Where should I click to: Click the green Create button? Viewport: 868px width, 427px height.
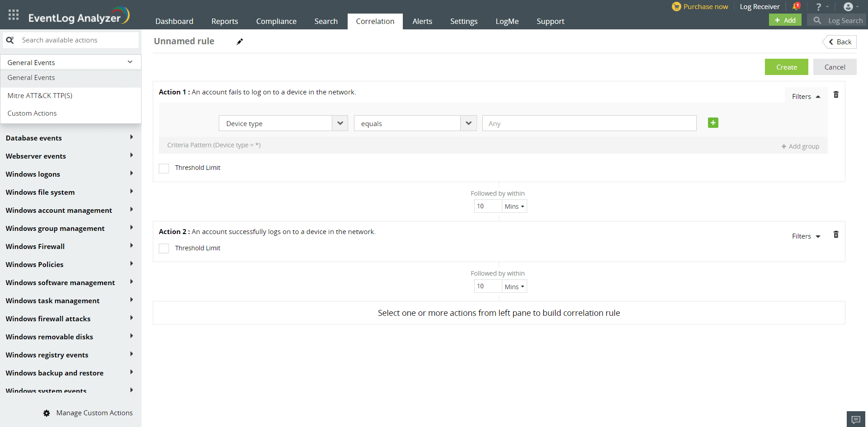pyautogui.click(x=786, y=67)
